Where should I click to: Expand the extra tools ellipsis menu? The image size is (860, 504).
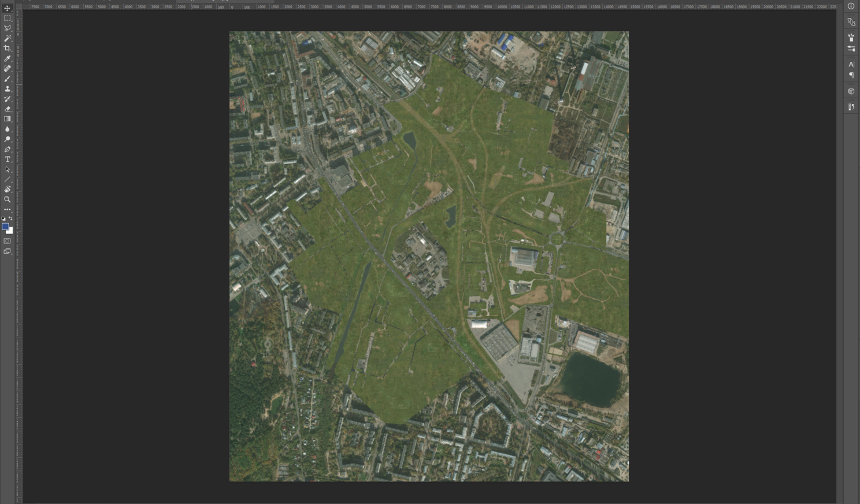pyautogui.click(x=8, y=209)
